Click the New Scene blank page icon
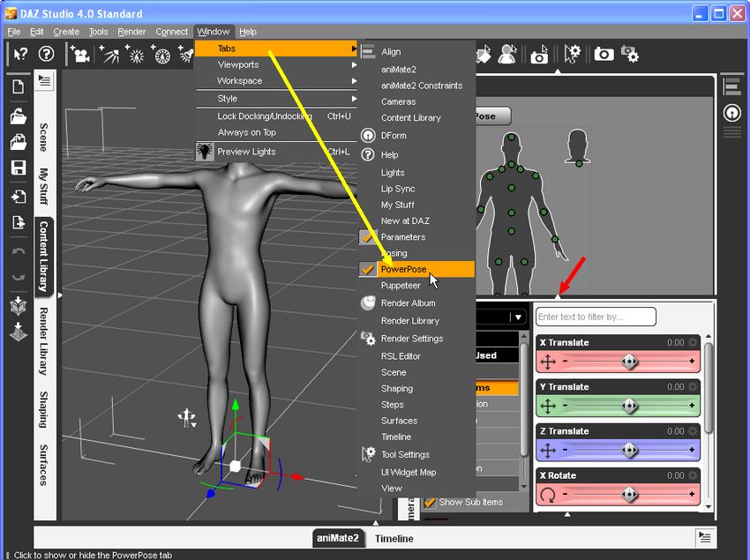Viewport: 750px width, 560px height. [19, 86]
